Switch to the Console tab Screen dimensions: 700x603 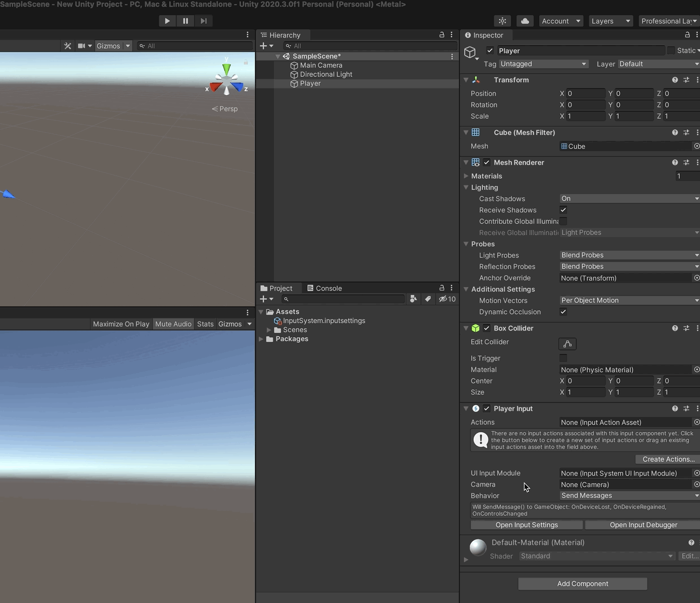pos(324,288)
